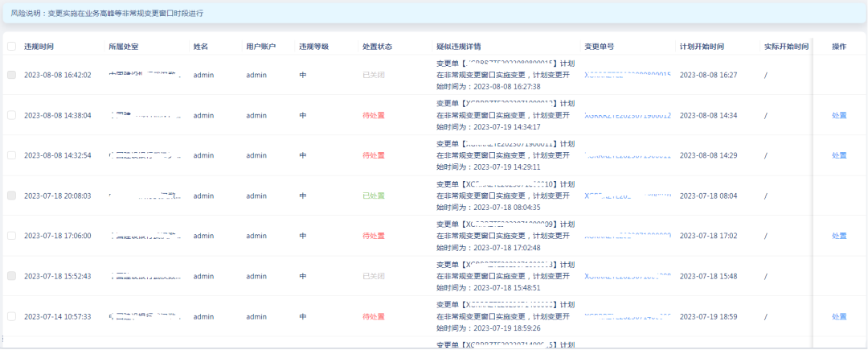Click the 违规等级 column header
The image size is (868, 350).
click(x=314, y=47)
